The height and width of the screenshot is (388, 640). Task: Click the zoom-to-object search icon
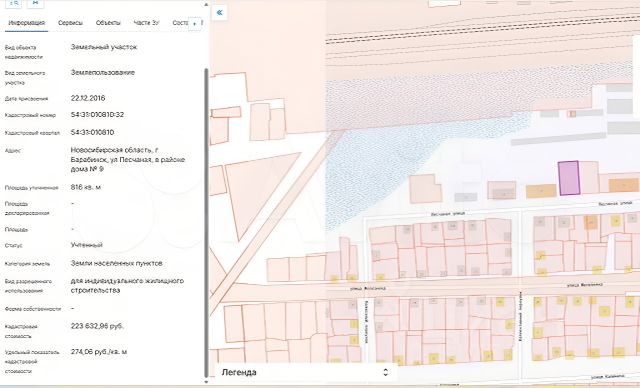(14, 3)
